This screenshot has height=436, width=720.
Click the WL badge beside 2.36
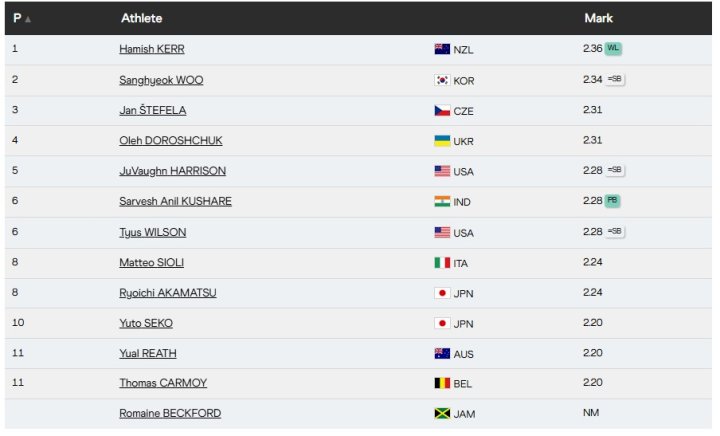click(x=614, y=48)
